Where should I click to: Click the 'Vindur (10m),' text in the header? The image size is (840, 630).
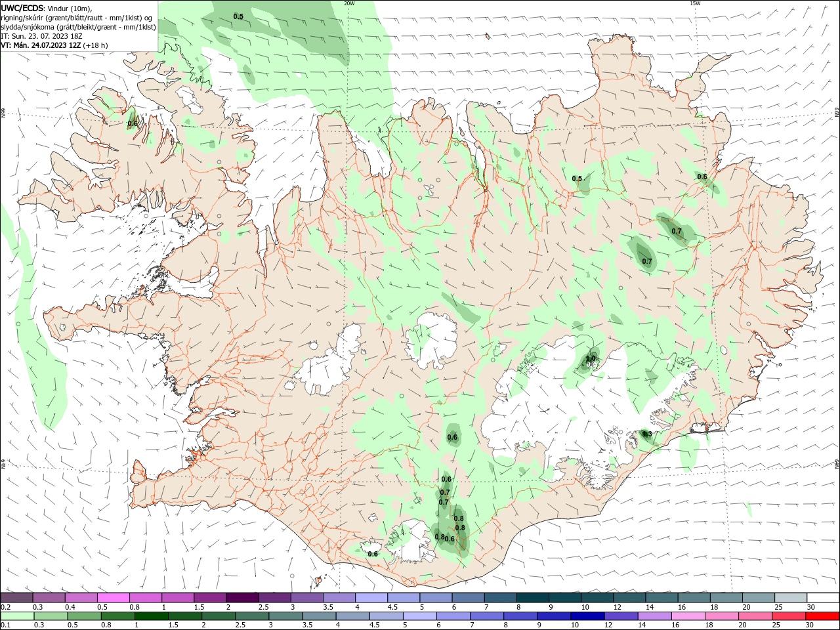(x=70, y=8)
